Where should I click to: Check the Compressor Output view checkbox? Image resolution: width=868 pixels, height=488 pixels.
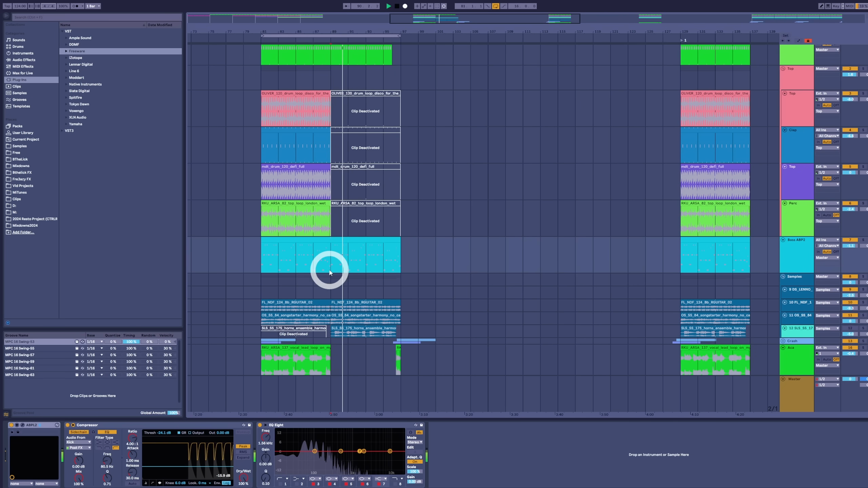(x=190, y=433)
